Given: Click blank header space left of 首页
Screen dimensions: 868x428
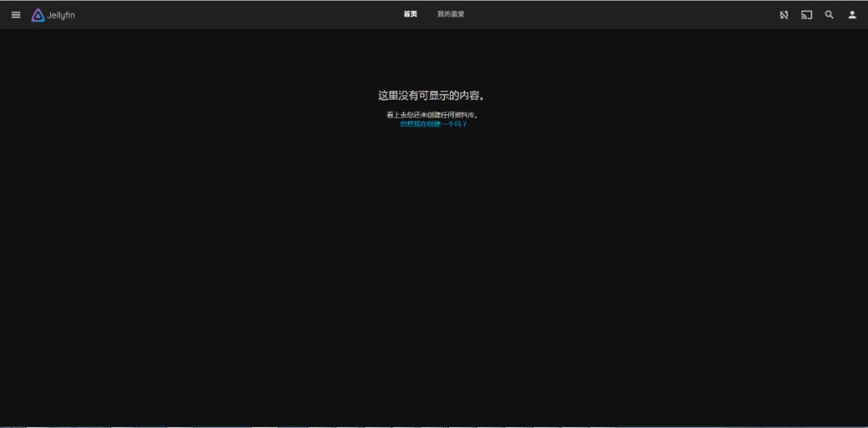Looking at the screenshot, I should 251,14.
